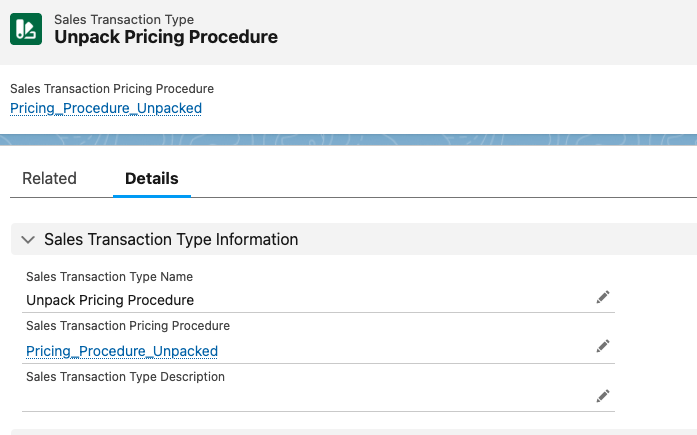Click the name value in Details section
Image resolution: width=697 pixels, height=435 pixels.
110,300
